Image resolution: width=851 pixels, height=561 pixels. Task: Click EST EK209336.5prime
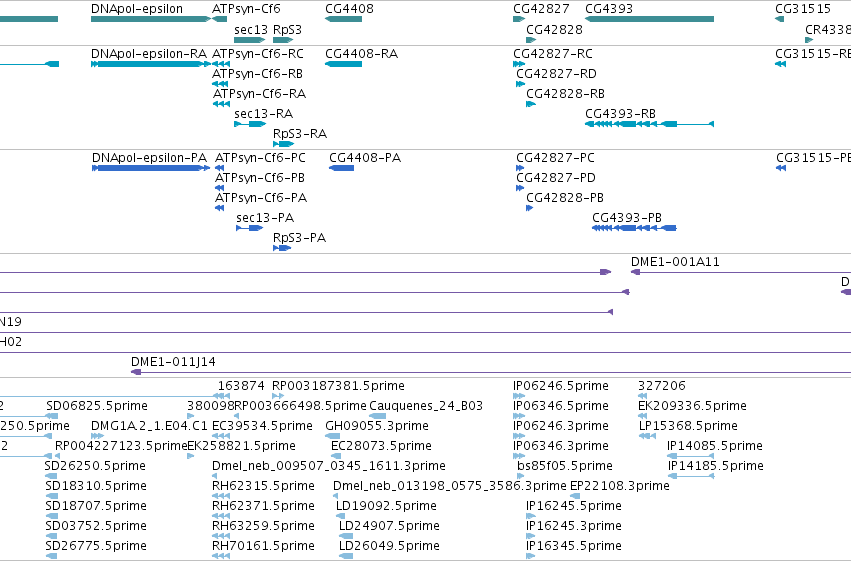pyautogui.click(x=692, y=406)
